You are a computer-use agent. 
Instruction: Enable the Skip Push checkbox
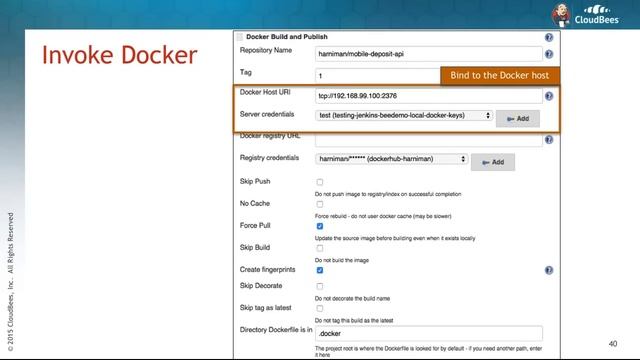pyautogui.click(x=320, y=182)
